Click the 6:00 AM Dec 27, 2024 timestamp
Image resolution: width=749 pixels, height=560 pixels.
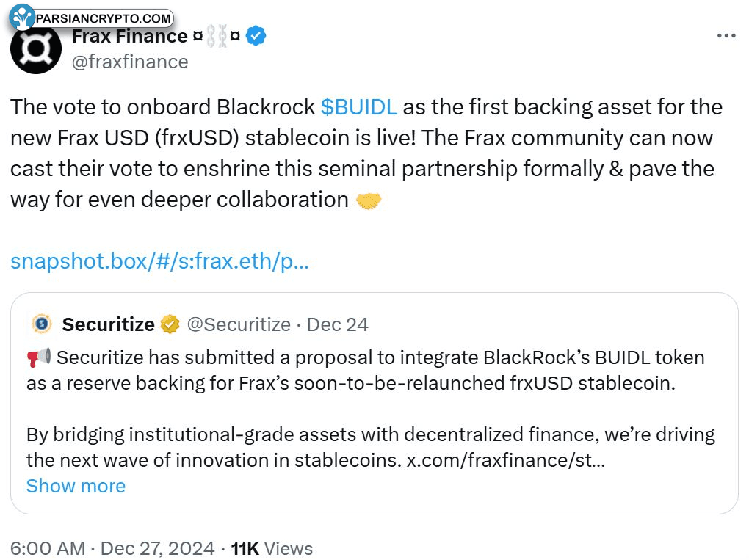pyautogui.click(x=112, y=548)
